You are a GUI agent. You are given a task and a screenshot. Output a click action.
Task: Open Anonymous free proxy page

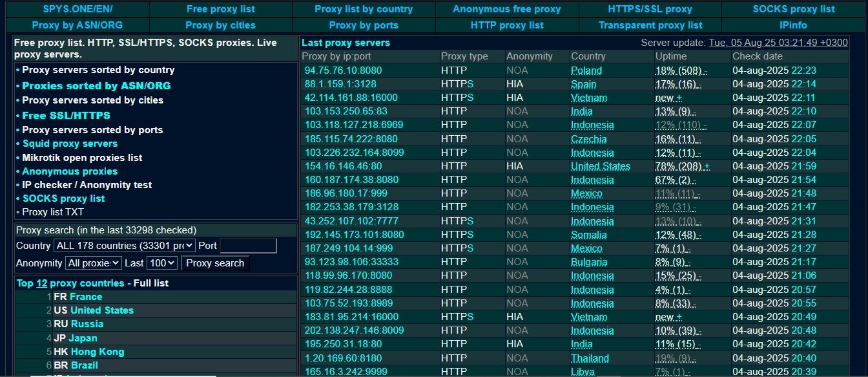[507, 9]
